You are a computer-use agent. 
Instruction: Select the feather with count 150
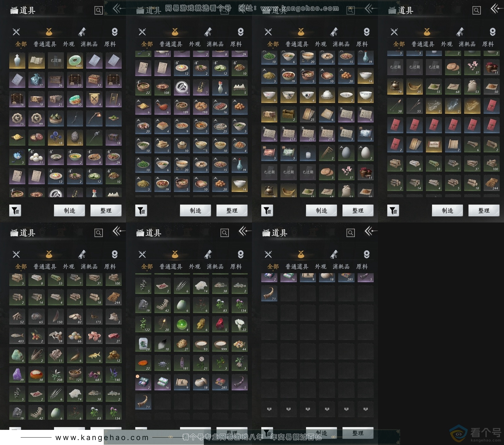56,316
